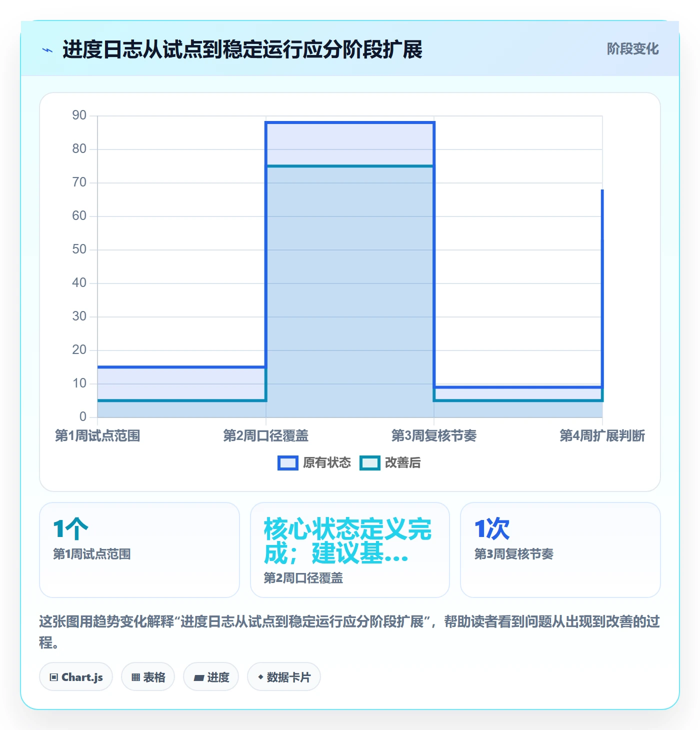The height and width of the screenshot is (730, 700).
Task: Click the 50 y-axis tick value
Action: (79, 249)
